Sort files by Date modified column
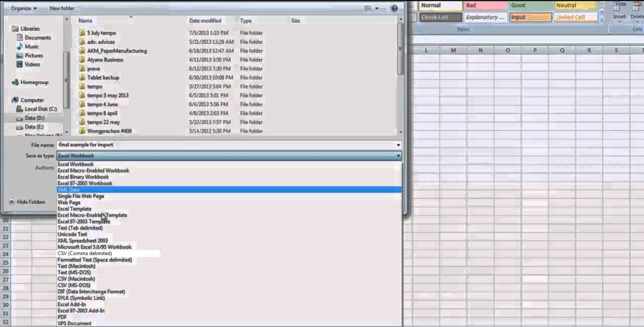The image size is (644, 327). 205,21
